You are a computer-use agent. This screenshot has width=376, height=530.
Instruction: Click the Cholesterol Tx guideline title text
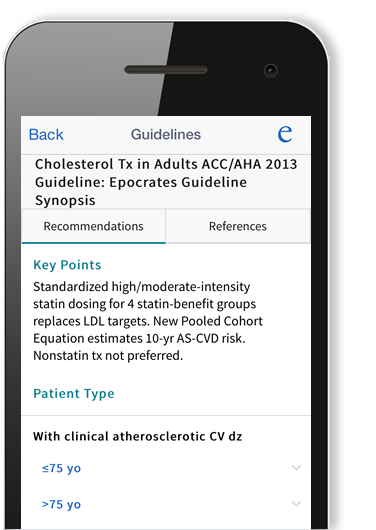click(166, 182)
